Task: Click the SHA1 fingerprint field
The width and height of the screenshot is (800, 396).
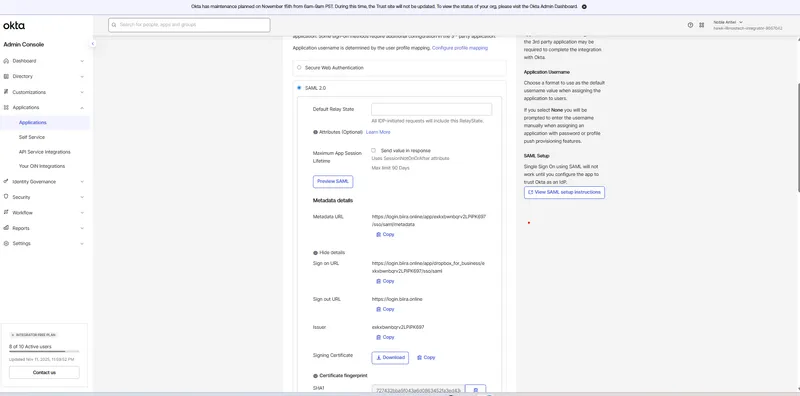Action: pos(418,390)
